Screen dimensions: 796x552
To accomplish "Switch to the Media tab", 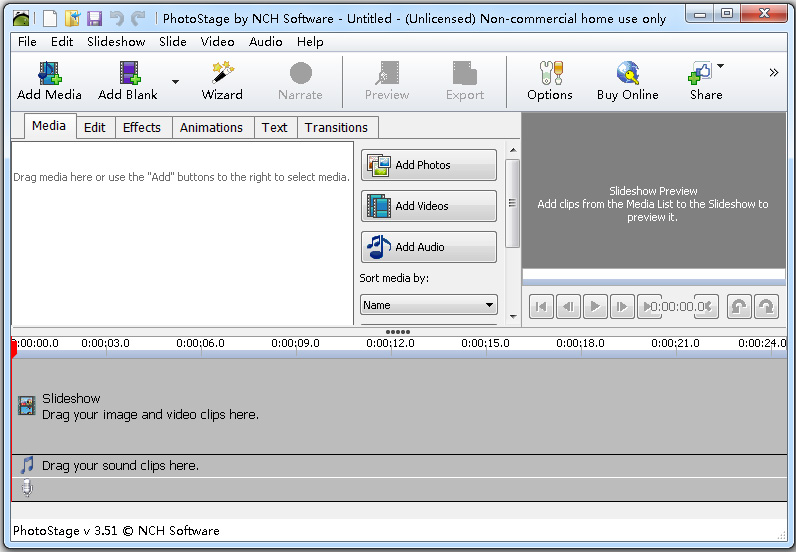I will tap(49, 125).
